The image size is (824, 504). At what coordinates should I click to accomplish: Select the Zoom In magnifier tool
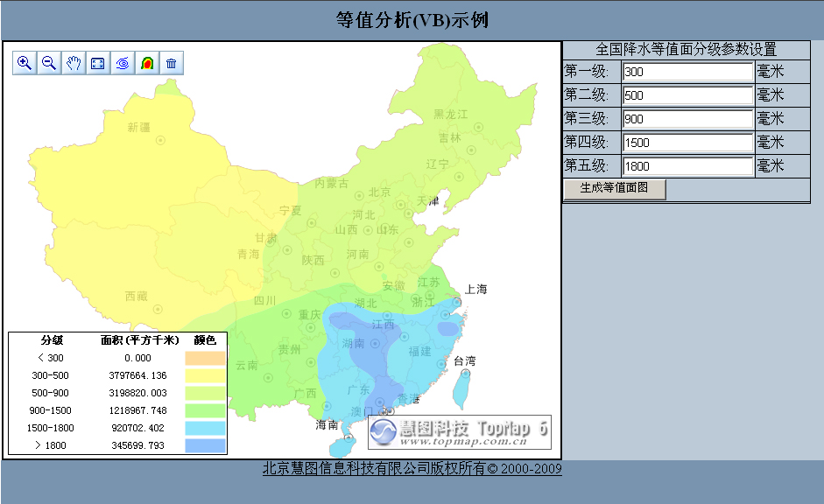(25, 62)
